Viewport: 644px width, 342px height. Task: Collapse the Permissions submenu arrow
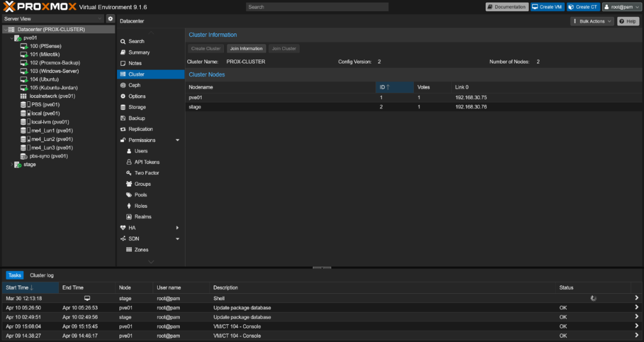click(x=178, y=140)
